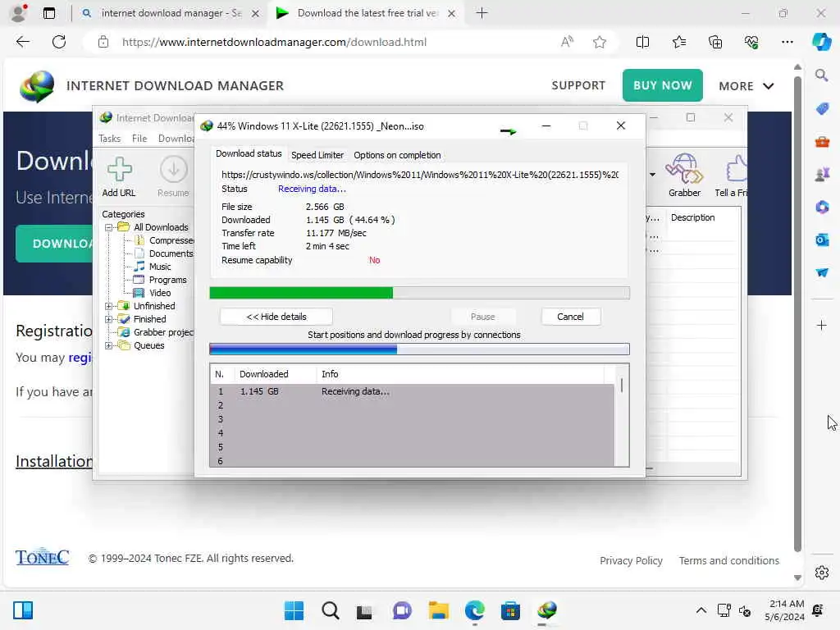Open Copilot icon in Edge

pos(821,42)
